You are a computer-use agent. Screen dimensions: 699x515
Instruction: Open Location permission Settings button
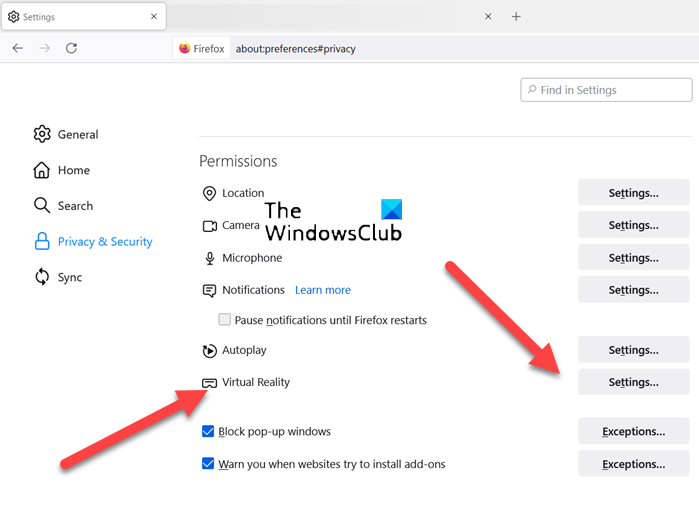pos(633,193)
